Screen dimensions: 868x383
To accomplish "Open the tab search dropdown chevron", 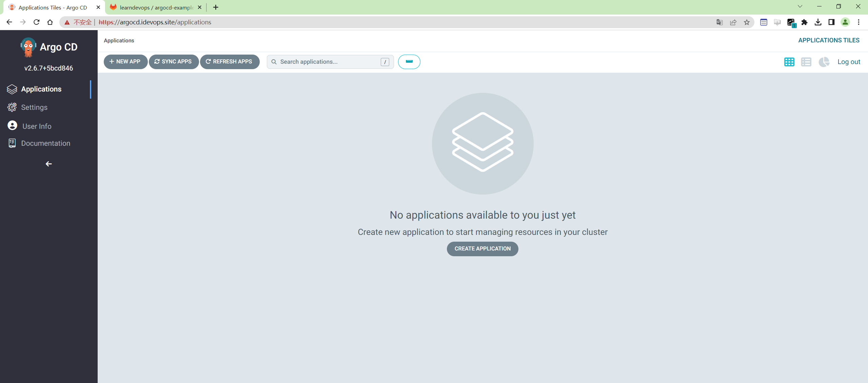I will [x=800, y=6].
